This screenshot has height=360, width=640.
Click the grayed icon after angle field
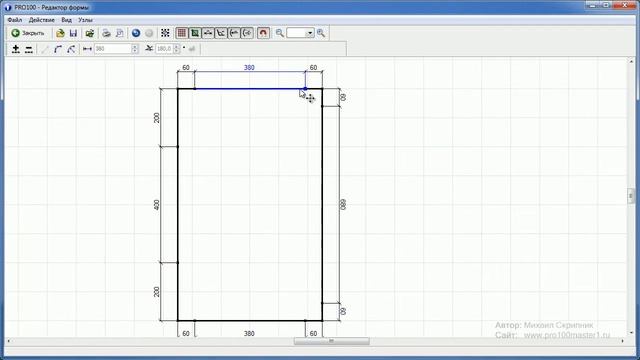coord(192,49)
